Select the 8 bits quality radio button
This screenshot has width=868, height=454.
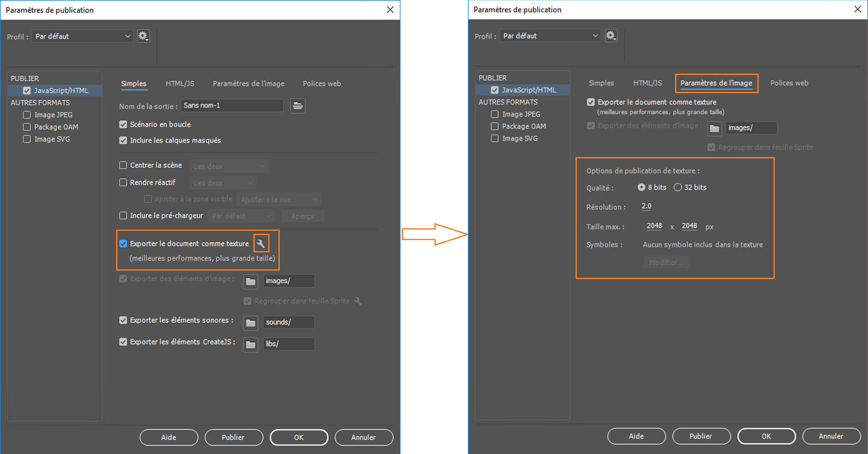click(x=641, y=187)
